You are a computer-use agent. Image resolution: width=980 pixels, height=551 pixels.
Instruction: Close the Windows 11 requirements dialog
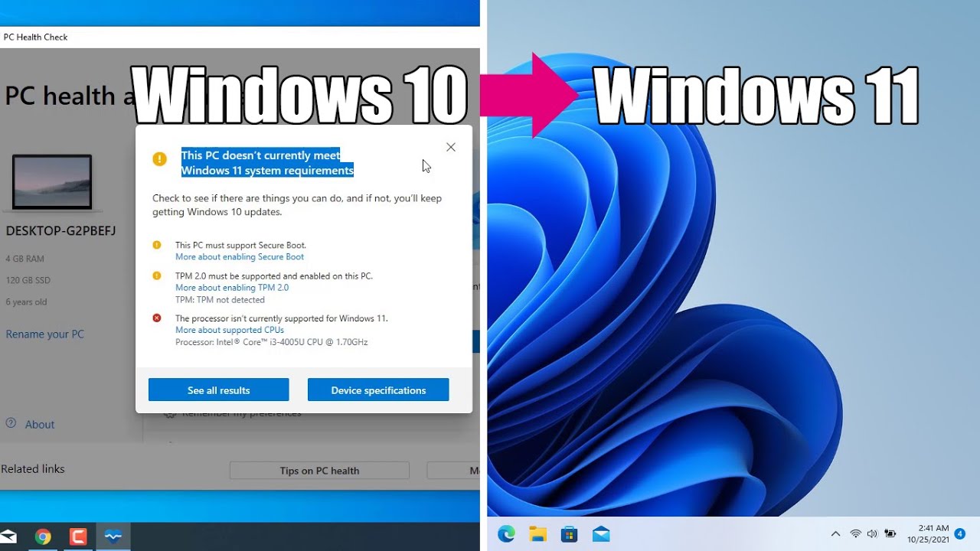pos(451,147)
